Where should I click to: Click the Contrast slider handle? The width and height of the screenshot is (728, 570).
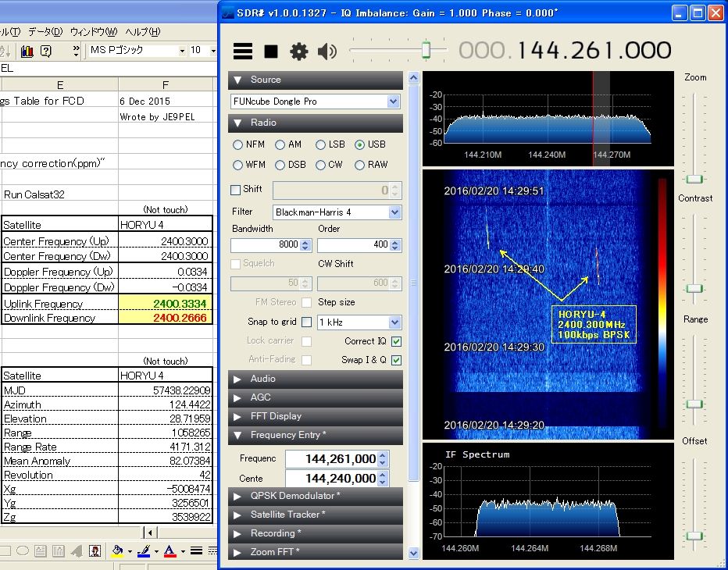[694, 289]
